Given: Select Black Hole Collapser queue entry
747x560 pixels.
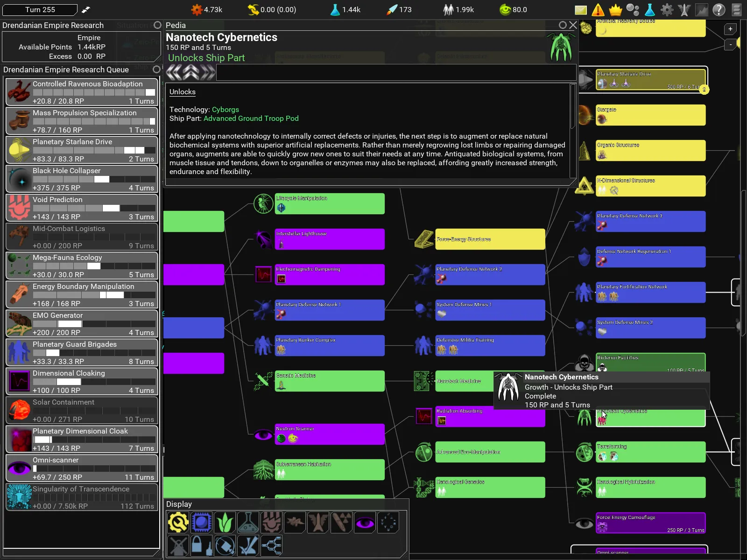Looking at the screenshot, I should [x=82, y=179].
